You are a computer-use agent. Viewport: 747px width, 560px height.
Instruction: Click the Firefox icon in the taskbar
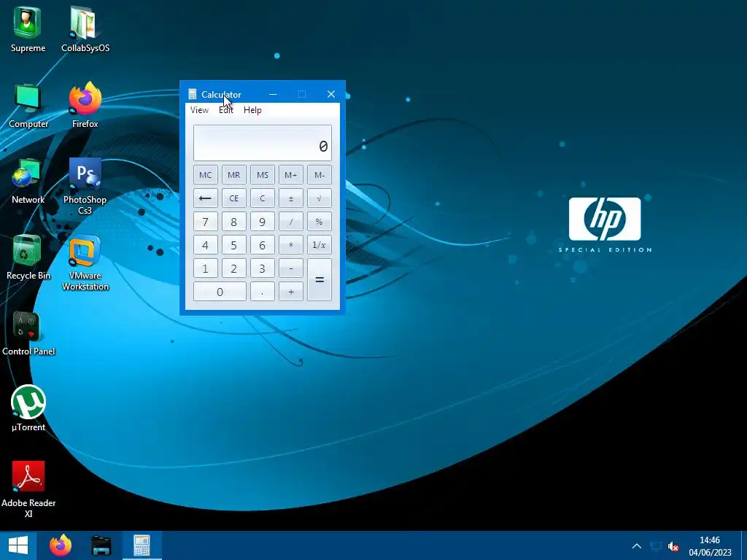tap(61, 545)
